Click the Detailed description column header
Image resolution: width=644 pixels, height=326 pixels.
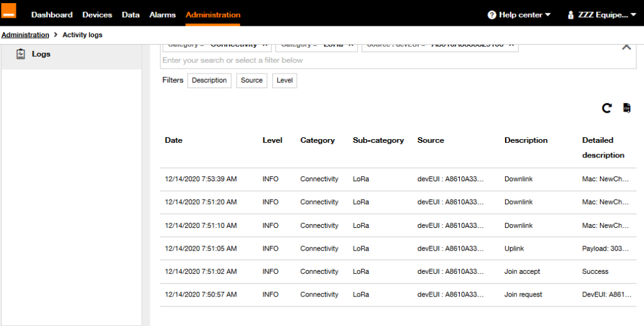click(x=603, y=148)
